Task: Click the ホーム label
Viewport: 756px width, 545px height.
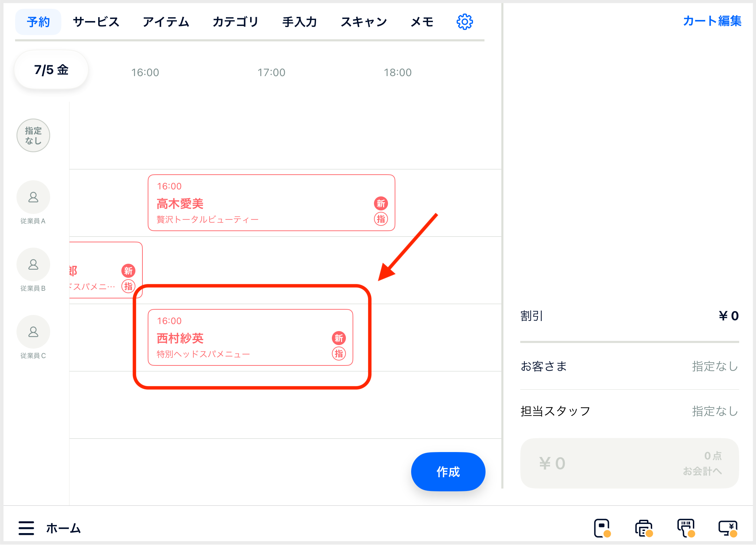Action: (63, 528)
